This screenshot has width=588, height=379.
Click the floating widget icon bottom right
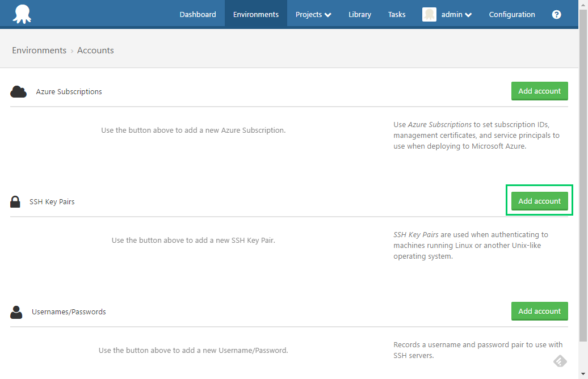[x=560, y=361]
